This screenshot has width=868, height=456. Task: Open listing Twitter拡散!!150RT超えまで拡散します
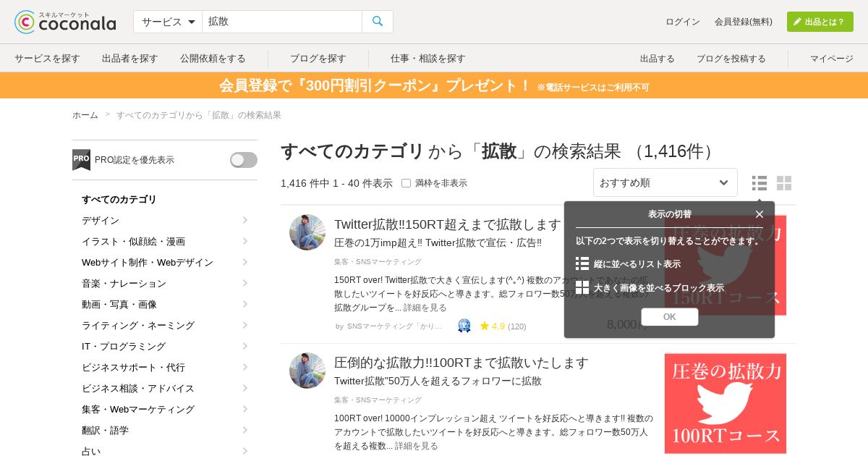click(x=447, y=224)
